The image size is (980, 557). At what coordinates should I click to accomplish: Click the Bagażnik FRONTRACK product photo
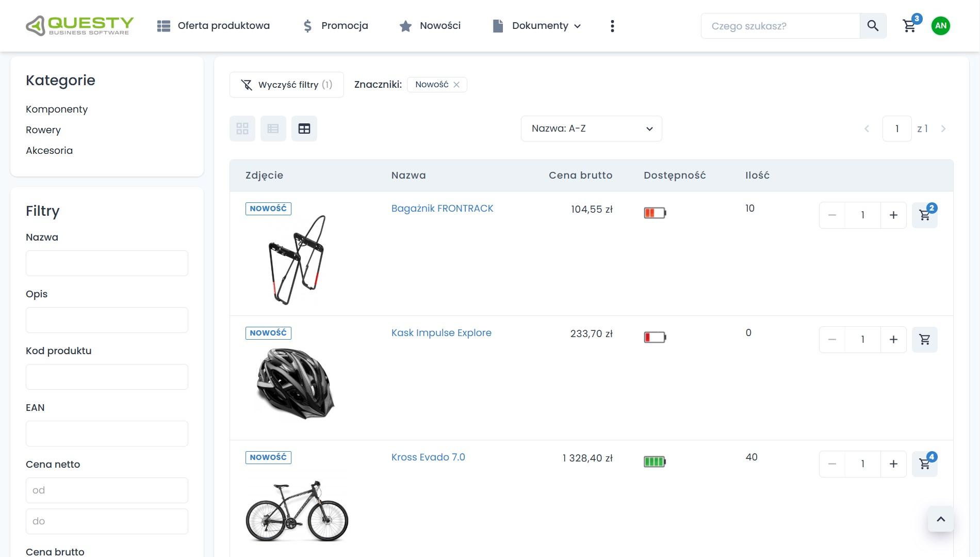(298, 260)
